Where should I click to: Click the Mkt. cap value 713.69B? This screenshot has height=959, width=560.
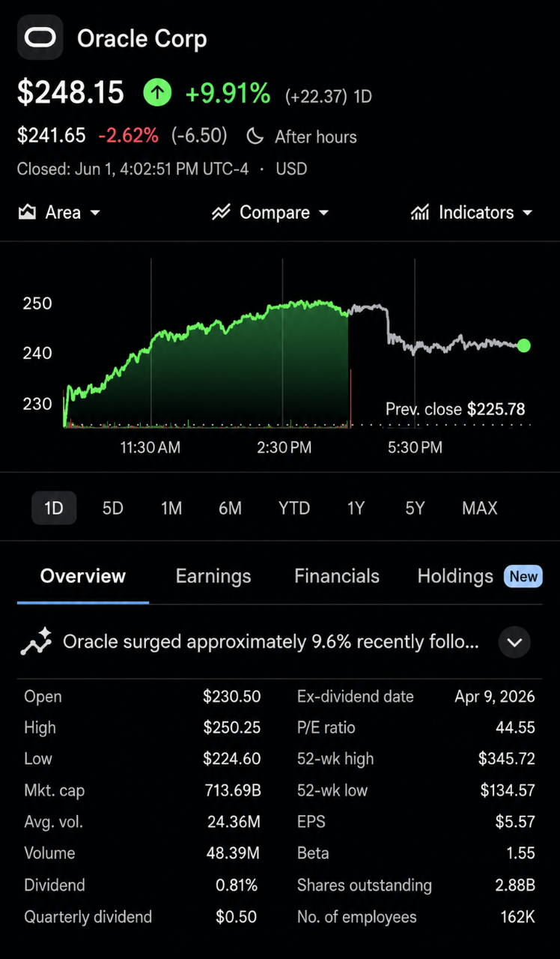click(233, 790)
